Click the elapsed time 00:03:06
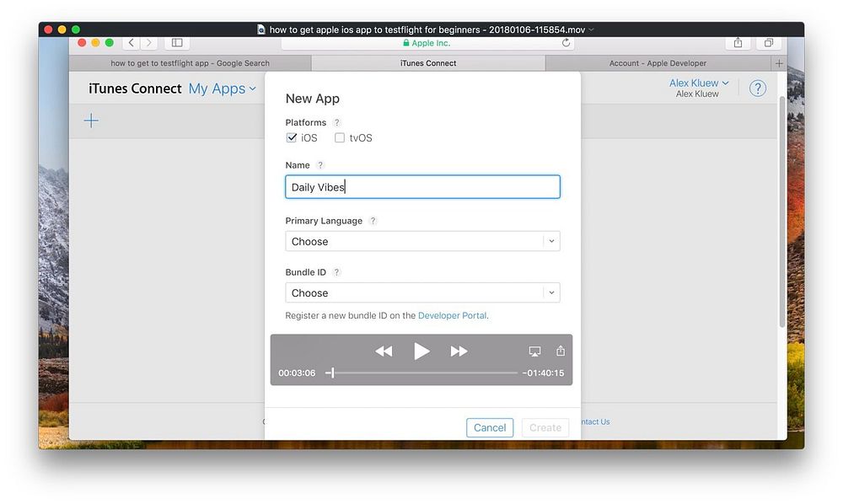 pyautogui.click(x=297, y=373)
